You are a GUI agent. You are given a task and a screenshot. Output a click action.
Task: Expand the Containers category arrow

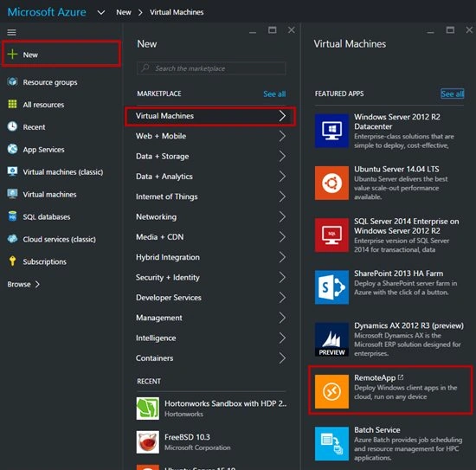click(x=282, y=358)
